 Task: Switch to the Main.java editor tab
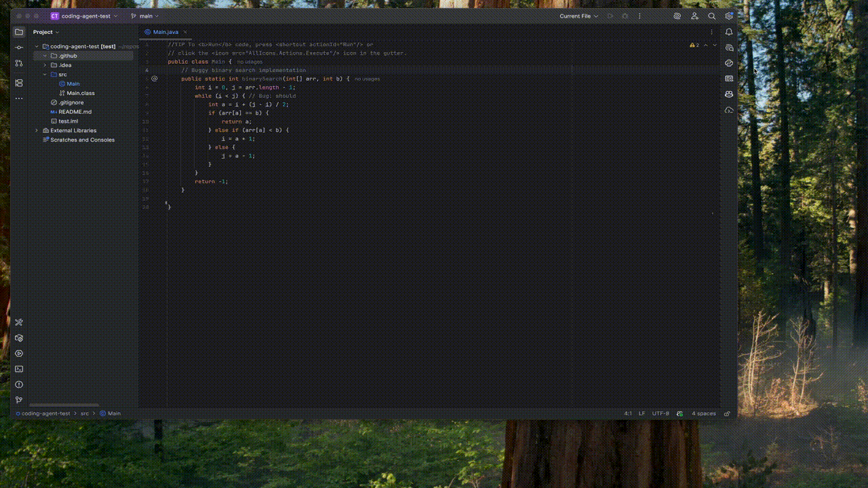point(165,31)
